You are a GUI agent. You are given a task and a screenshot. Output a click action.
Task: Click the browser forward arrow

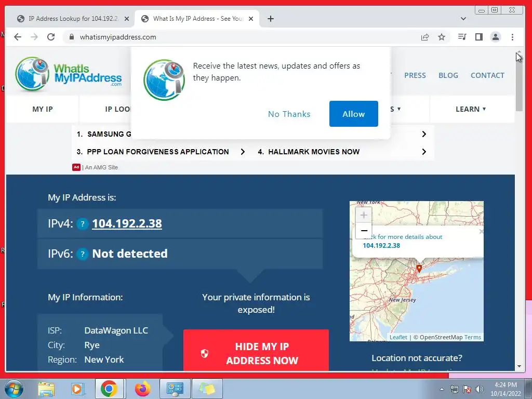(34, 37)
